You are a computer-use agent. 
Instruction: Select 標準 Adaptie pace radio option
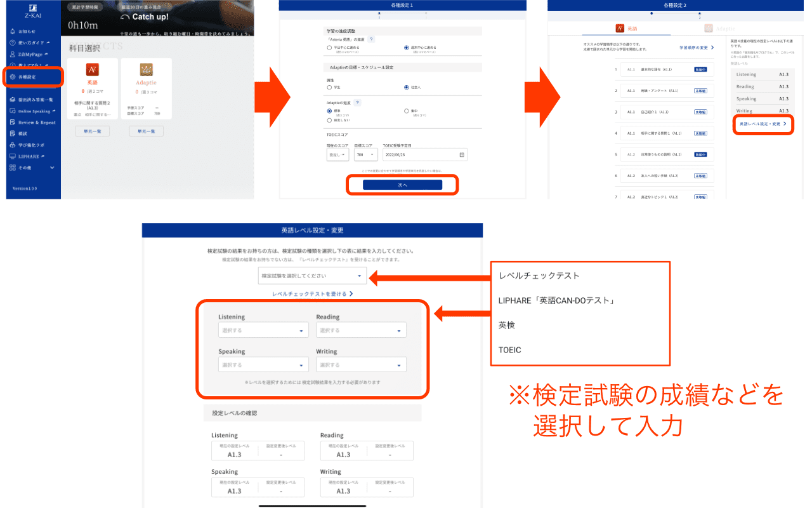[329, 110]
